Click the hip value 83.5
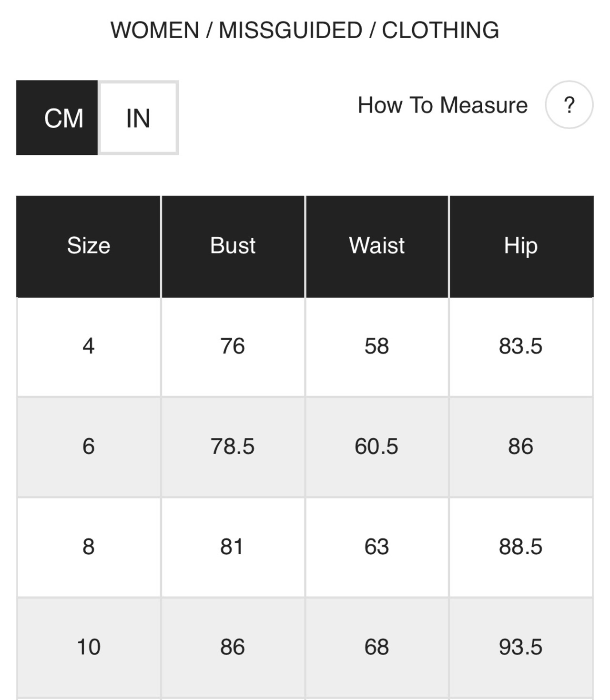Viewport: 610px width, 700px height. coord(521,346)
